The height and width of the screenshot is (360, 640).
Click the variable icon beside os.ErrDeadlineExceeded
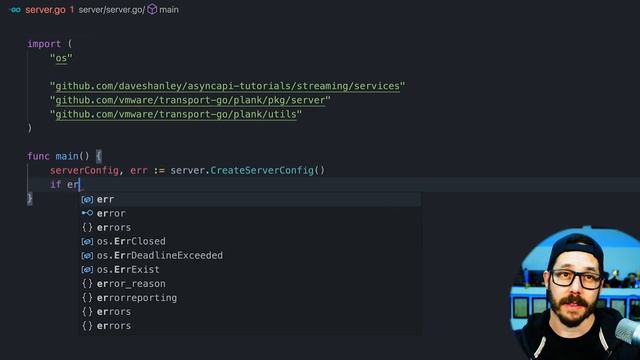coord(87,256)
